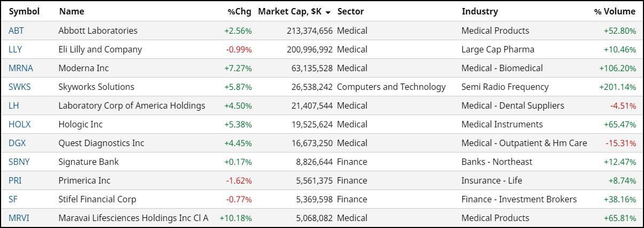Open the SF ticker link
This screenshot has height=228, width=644.
tap(13, 199)
